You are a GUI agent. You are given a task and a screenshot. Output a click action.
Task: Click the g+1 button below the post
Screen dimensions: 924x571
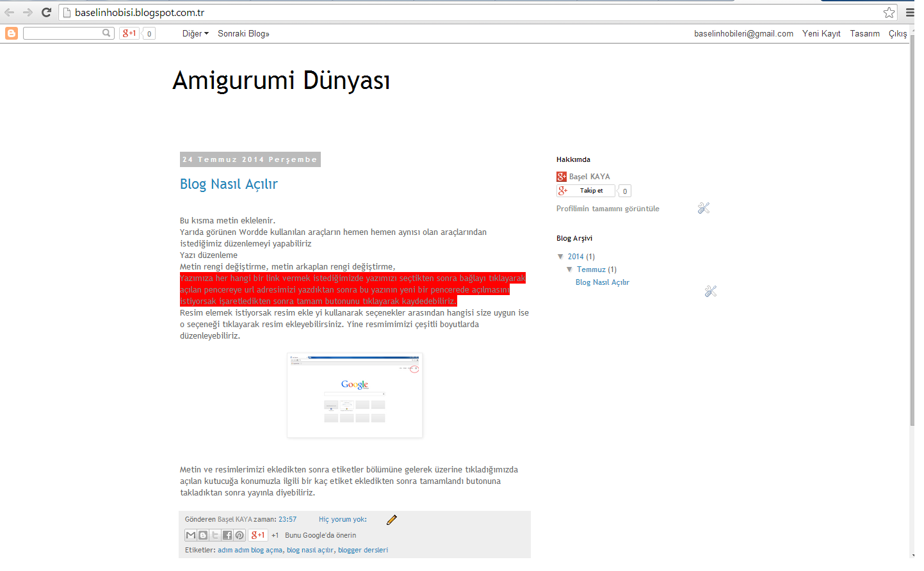pyautogui.click(x=258, y=535)
